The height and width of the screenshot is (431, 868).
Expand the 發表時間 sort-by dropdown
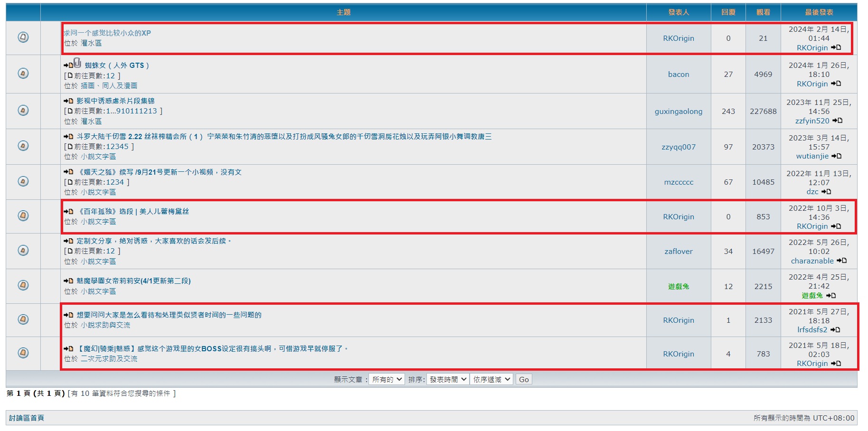[447, 379]
